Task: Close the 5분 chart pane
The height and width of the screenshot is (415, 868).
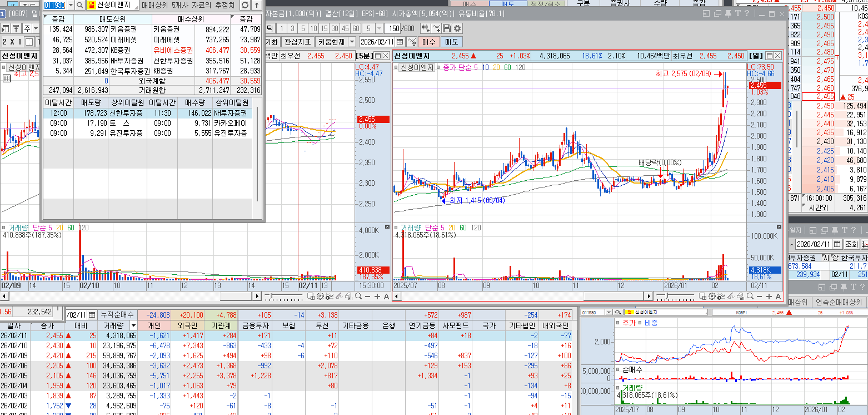Action: (386, 56)
